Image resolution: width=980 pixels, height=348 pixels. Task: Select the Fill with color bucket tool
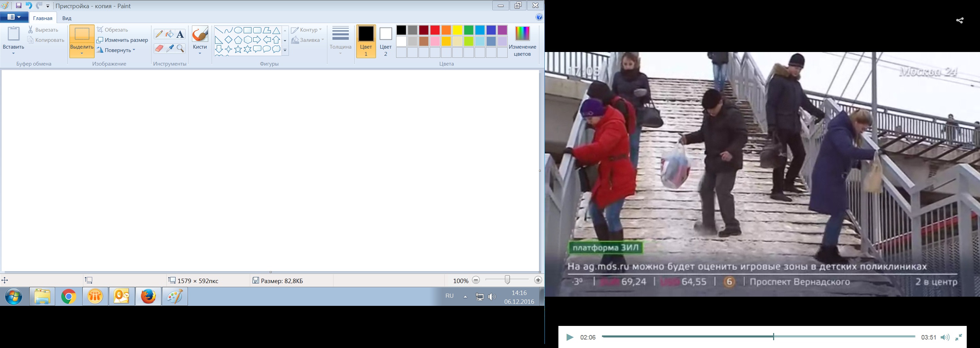pos(170,35)
